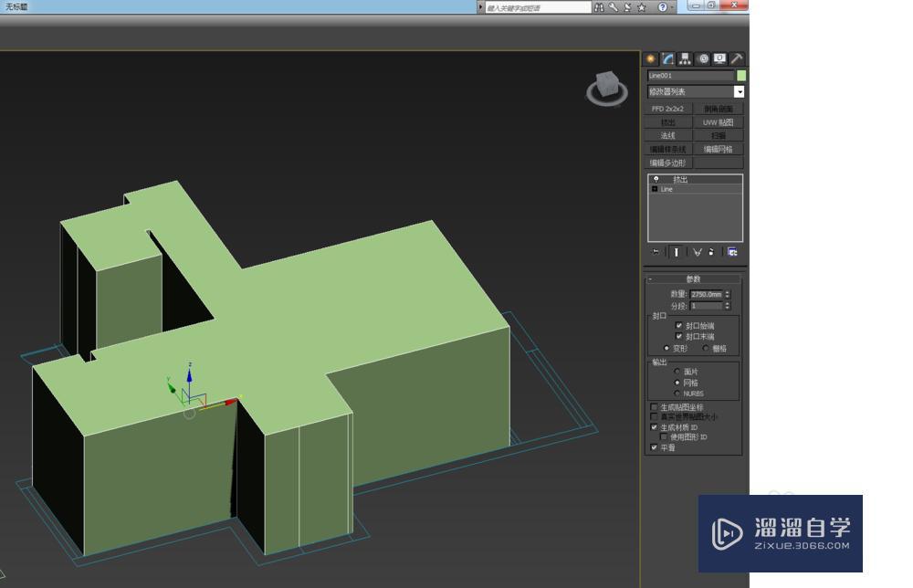Image resolution: width=913 pixels, height=588 pixels.
Task: Click the wrench icon in title bar
Action: (x=614, y=7)
